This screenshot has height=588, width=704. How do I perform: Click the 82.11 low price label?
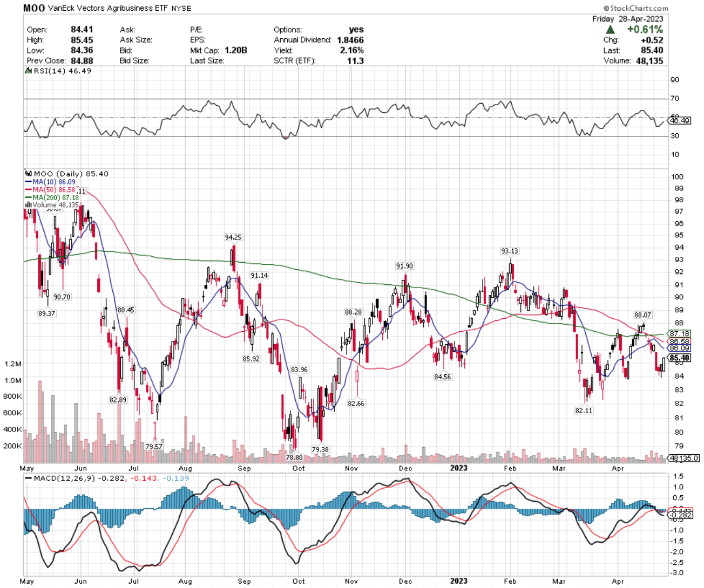[584, 411]
